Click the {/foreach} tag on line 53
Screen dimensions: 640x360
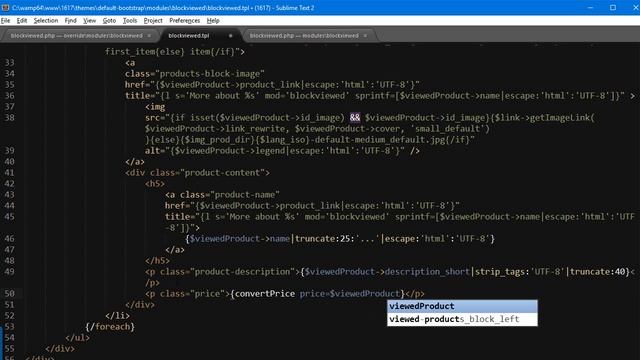(110, 327)
